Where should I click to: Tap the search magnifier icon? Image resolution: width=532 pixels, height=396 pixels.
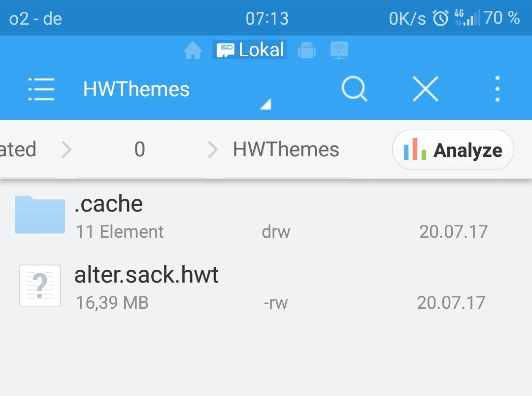[x=354, y=89]
